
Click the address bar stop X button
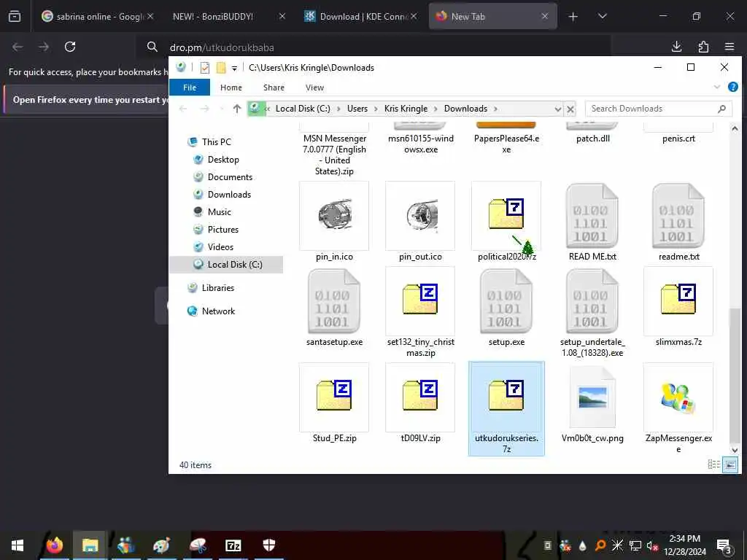coord(570,109)
